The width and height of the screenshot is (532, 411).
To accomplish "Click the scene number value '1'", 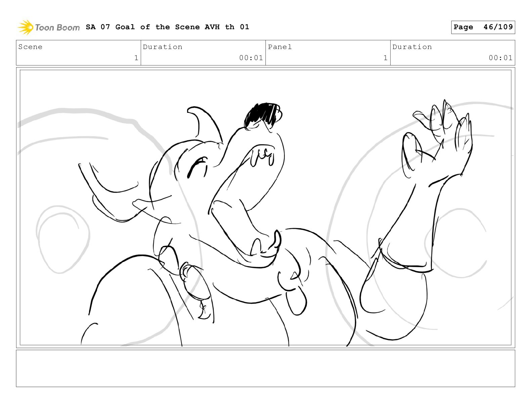I will (136, 58).
